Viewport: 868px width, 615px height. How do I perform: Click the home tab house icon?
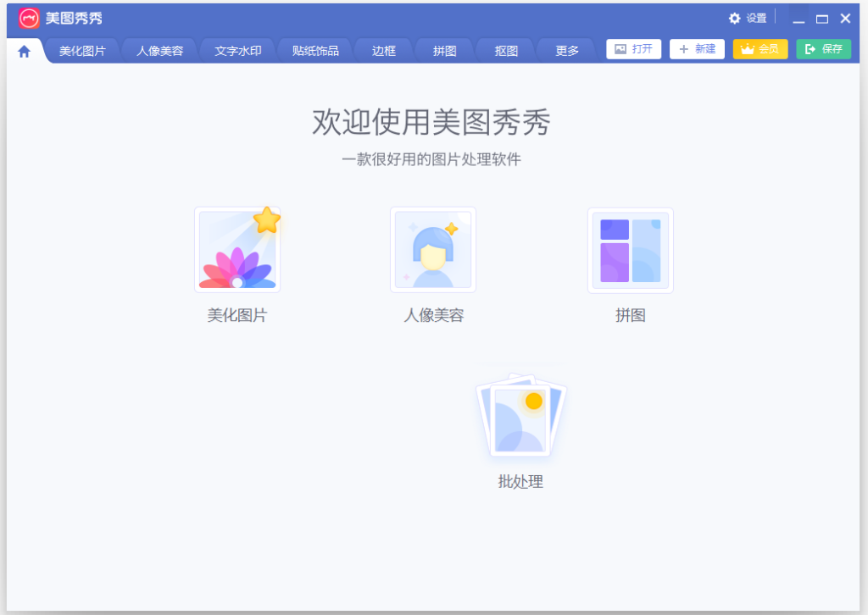coord(25,49)
